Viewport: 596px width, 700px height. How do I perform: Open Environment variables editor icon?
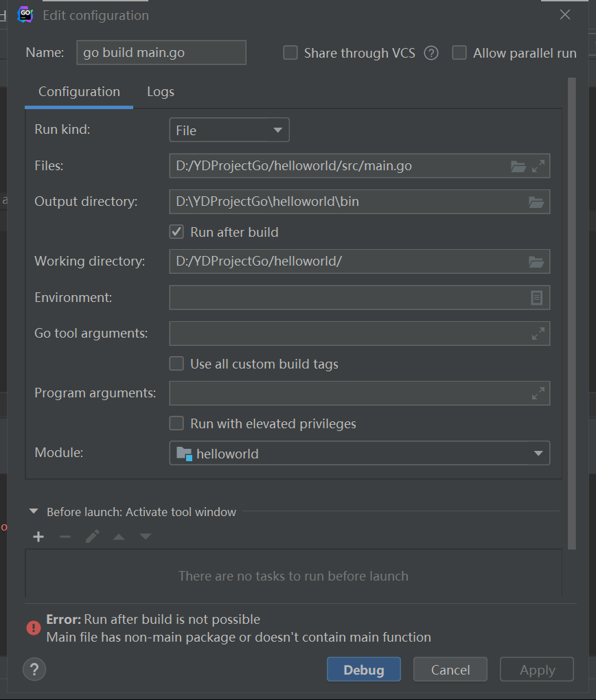coord(536,298)
